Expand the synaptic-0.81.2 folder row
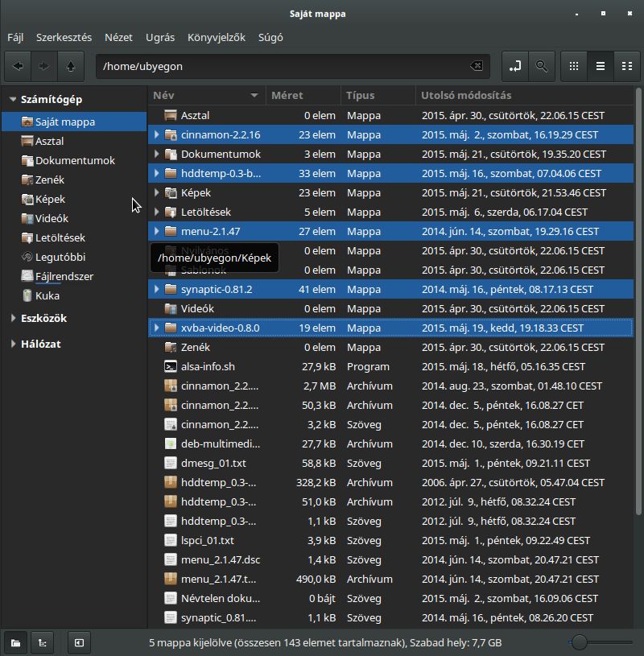Viewport: 644px width, 656px height. click(x=156, y=289)
